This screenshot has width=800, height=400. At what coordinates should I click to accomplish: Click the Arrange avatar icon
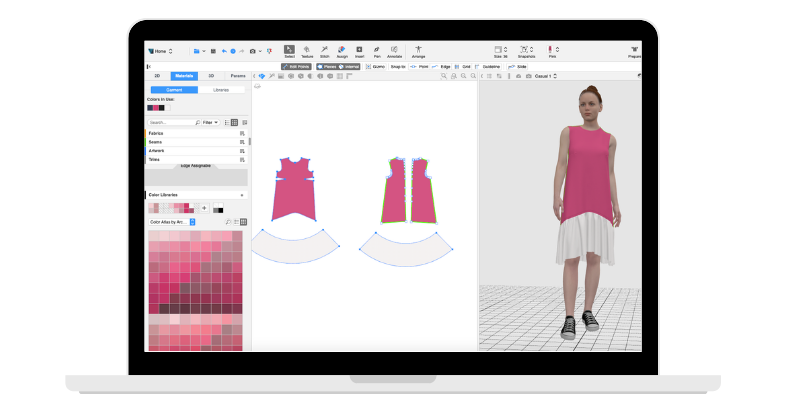click(x=420, y=51)
